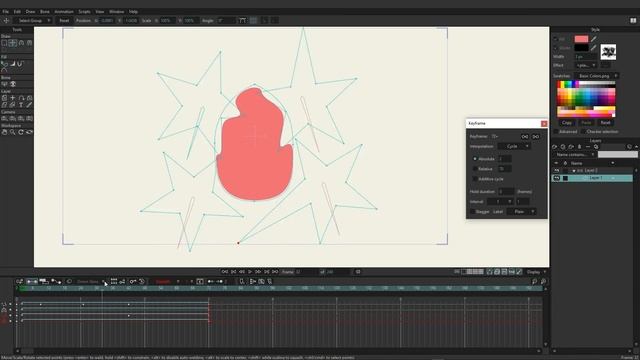Select the Select Points tool in Draw

pos(4,43)
